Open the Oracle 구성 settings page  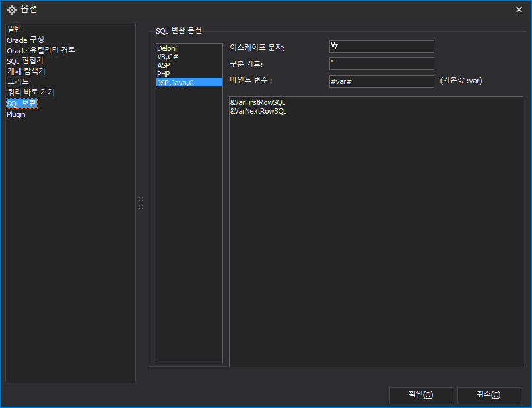[27, 40]
